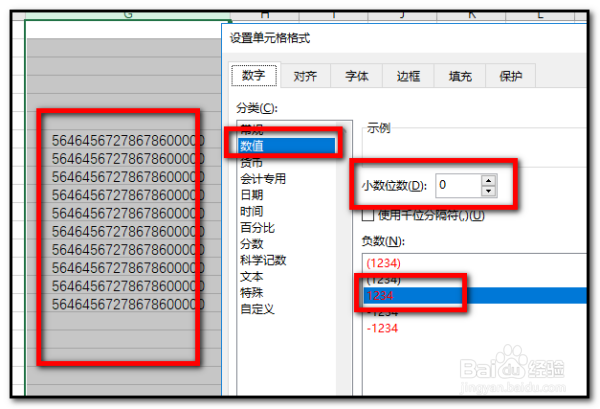
Task: Increase decimal places with up arrow
Action: [489, 180]
